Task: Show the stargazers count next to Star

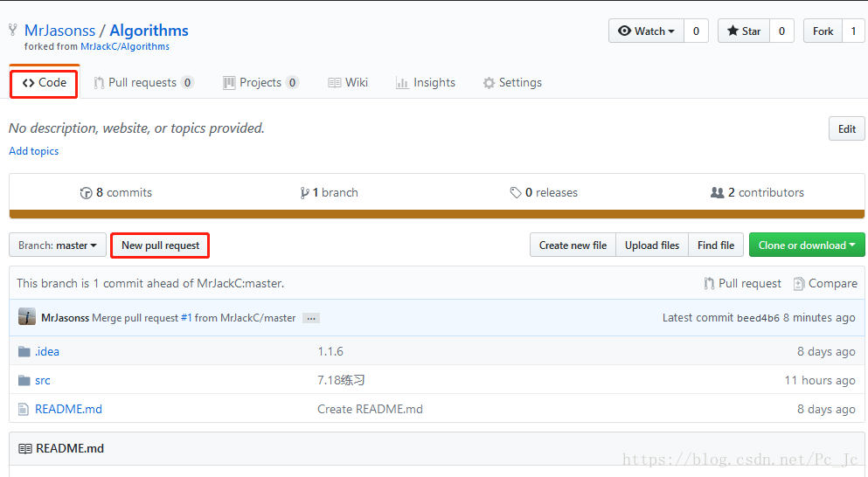Action: point(781,31)
